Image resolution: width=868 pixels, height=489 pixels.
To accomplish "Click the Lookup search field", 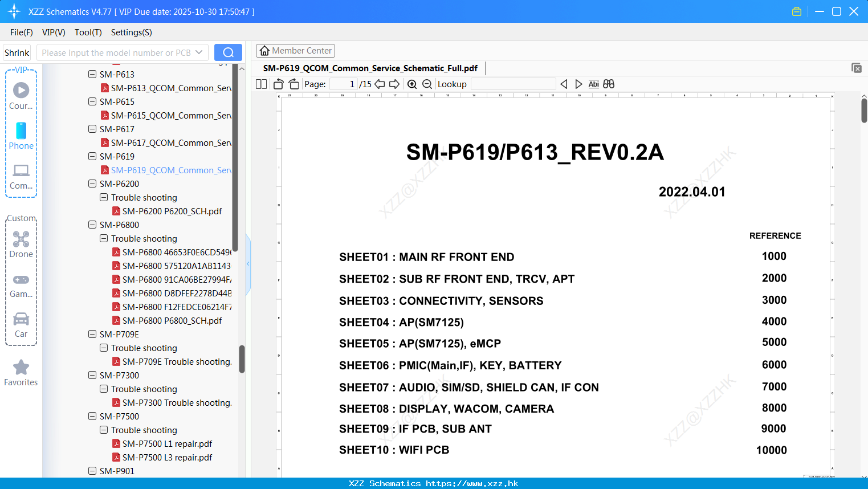I will tap(513, 84).
